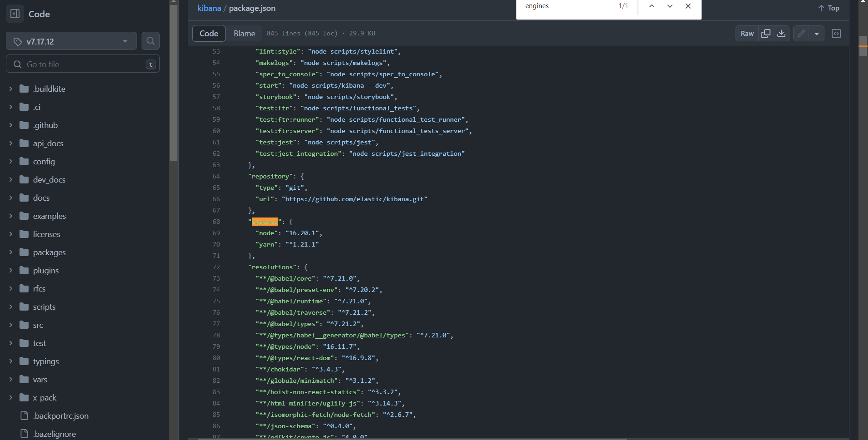Open the file tree search icon
Screen dimensions: 868x440
click(150, 41)
